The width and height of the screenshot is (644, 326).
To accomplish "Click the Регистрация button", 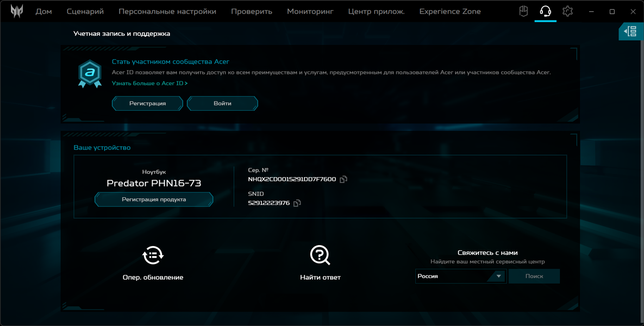I will coord(147,103).
